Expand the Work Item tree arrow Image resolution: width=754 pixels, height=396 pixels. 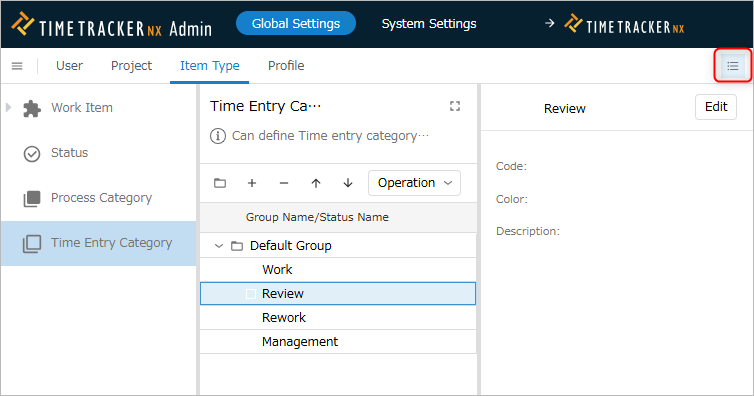tap(8, 108)
